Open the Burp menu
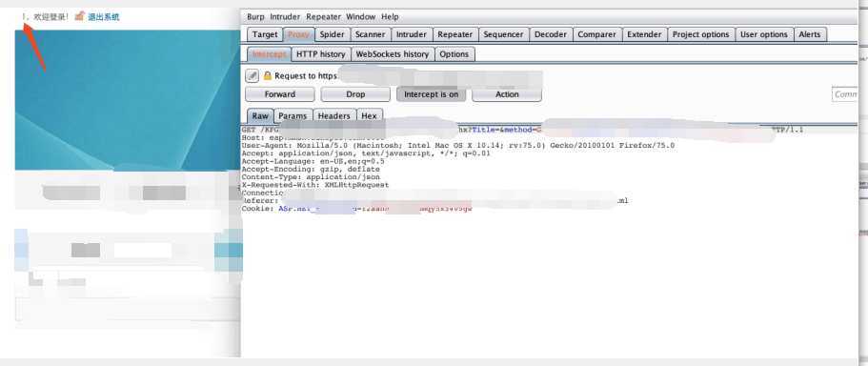The image size is (868, 366). coord(255,17)
